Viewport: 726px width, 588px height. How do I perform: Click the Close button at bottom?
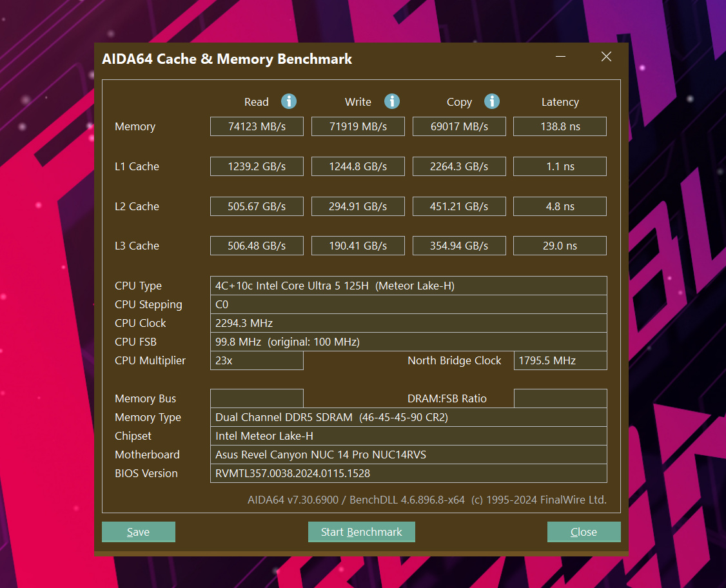584,532
